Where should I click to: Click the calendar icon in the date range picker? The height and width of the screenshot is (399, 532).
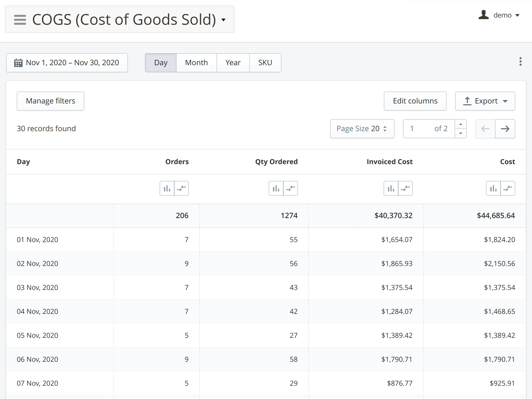[18, 63]
